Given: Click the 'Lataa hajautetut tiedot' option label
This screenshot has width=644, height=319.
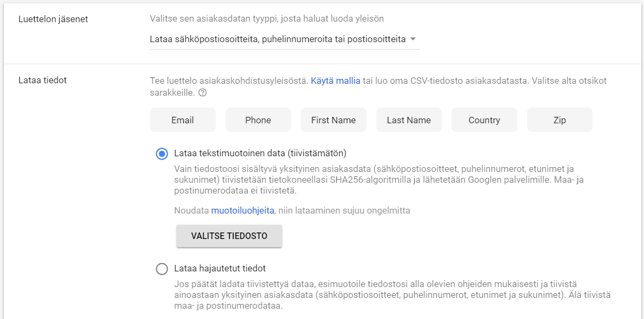Looking at the screenshot, I should click(x=220, y=269).
